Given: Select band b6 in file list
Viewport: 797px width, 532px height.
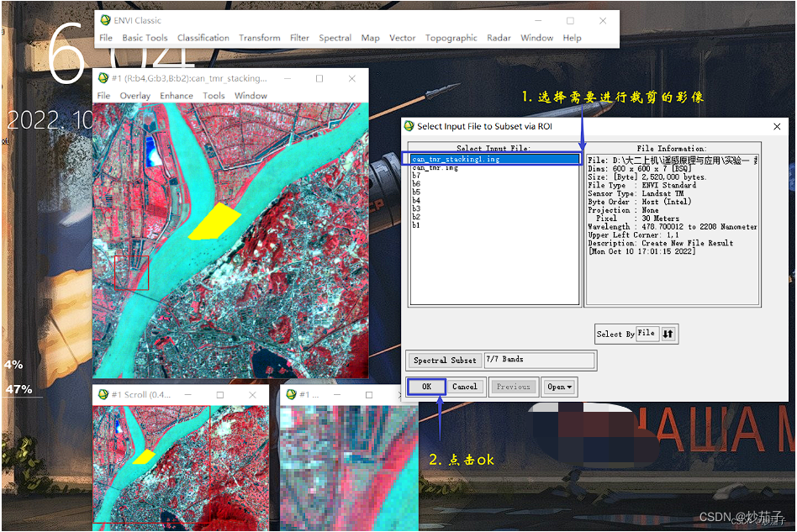Looking at the screenshot, I should coord(416,183).
